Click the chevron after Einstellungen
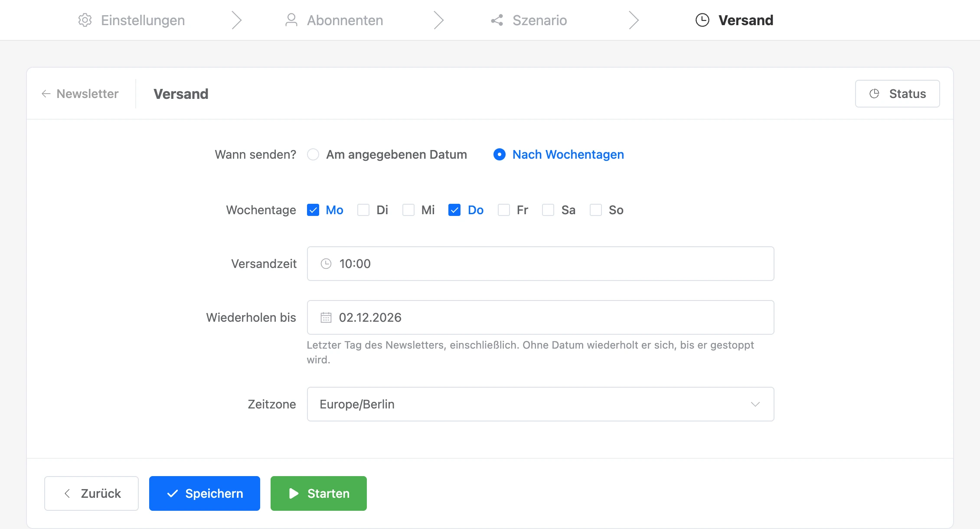Image resolution: width=980 pixels, height=529 pixels. click(236, 20)
